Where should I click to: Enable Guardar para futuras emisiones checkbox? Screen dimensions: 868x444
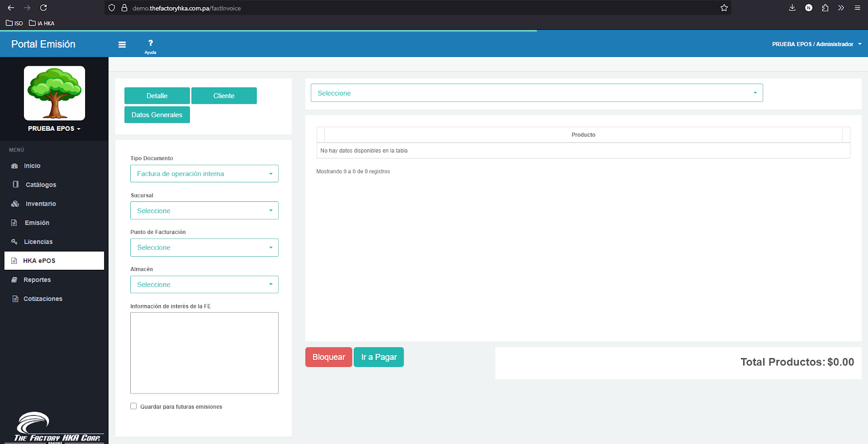click(x=133, y=406)
